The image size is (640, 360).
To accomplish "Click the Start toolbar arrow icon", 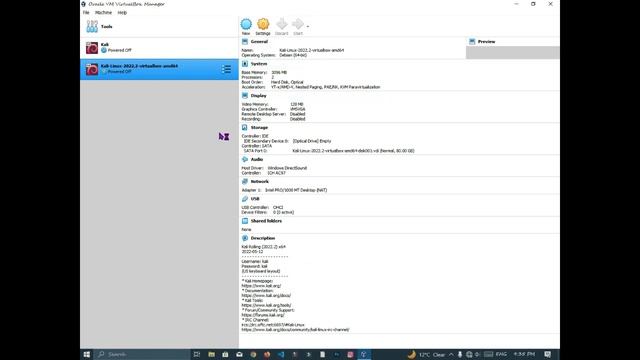I will tap(298, 24).
